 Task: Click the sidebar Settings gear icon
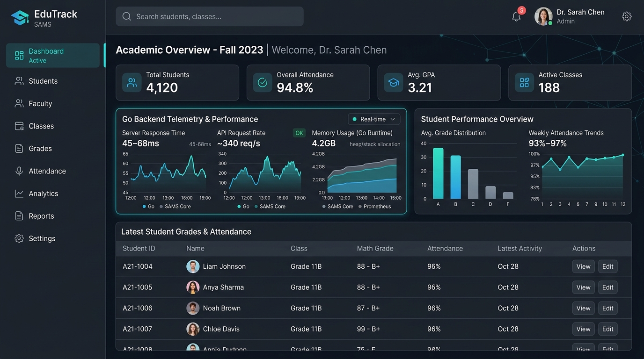point(19,238)
